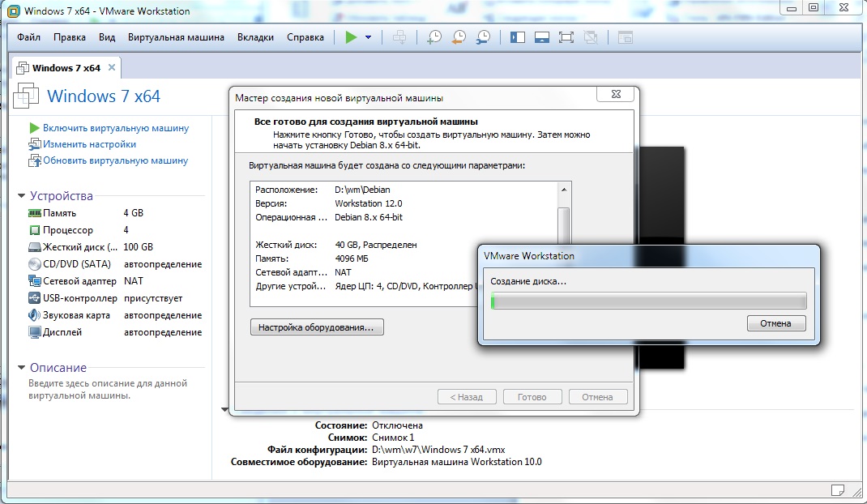This screenshot has width=867, height=504.
Task: Open the Виртуальная машина menu
Action: (x=176, y=37)
